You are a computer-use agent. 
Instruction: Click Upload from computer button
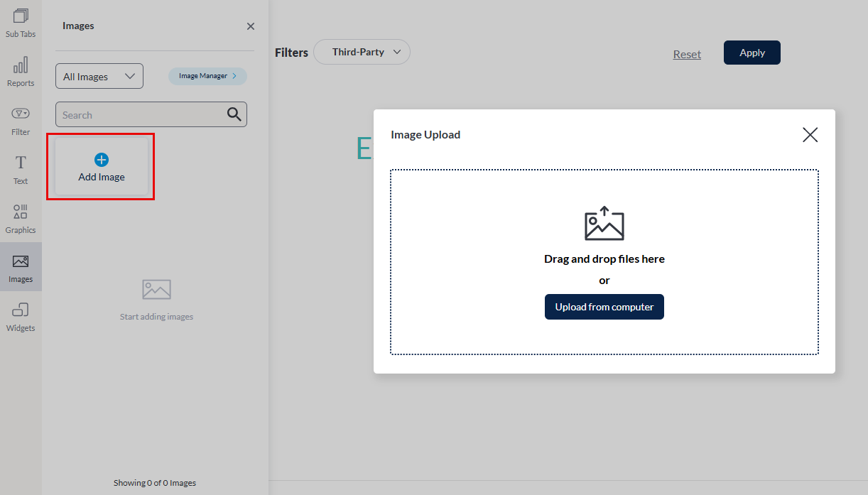click(x=604, y=307)
